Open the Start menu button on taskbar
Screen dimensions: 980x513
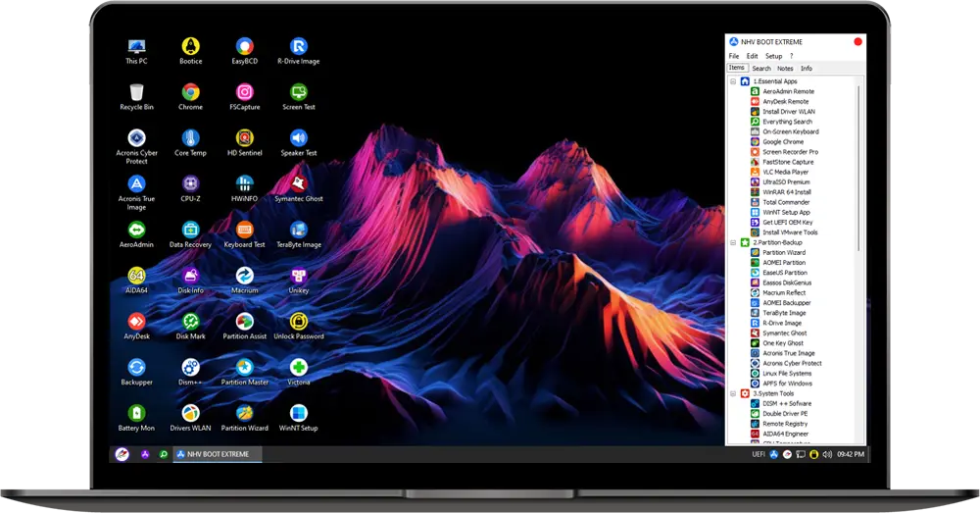pyautogui.click(x=122, y=454)
